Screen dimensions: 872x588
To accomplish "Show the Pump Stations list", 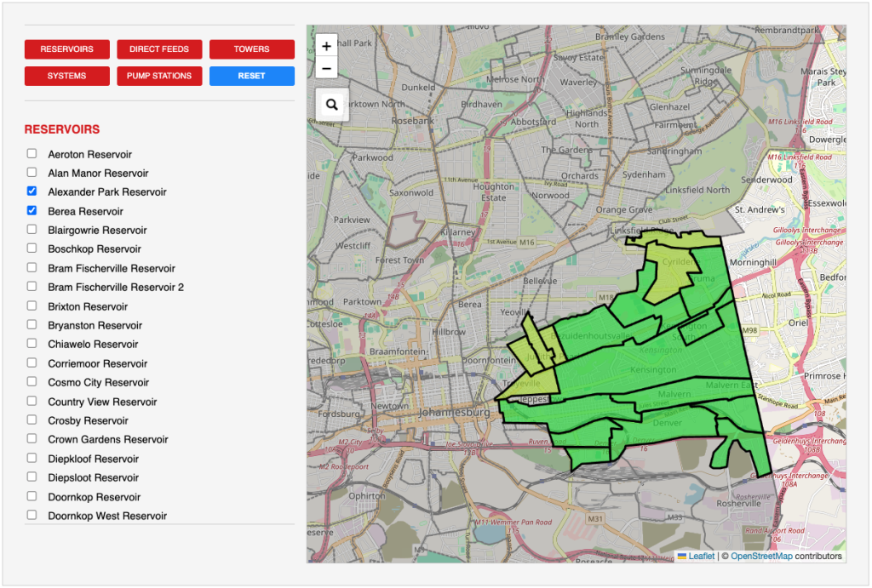I will click(x=159, y=76).
